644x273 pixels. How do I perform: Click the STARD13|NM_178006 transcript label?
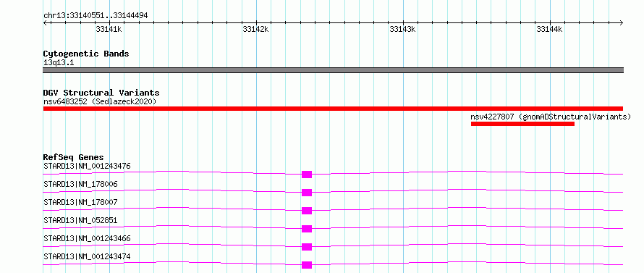tap(80, 184)
